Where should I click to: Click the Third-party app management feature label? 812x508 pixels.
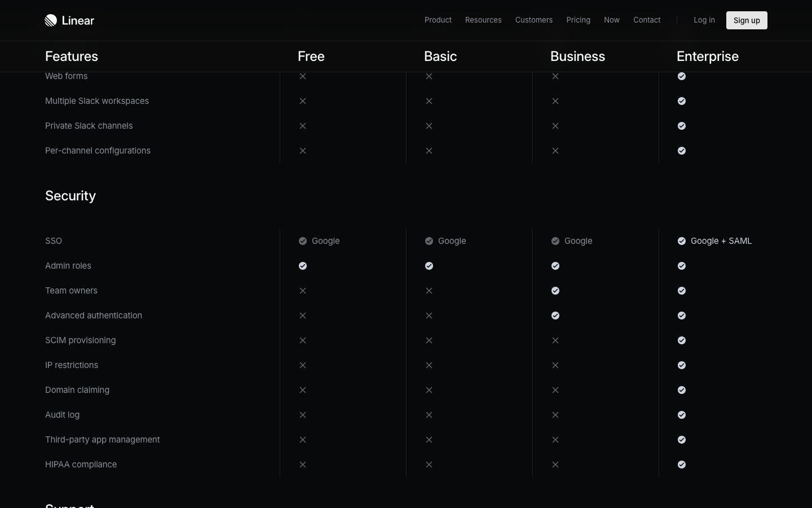click(103, 440)
